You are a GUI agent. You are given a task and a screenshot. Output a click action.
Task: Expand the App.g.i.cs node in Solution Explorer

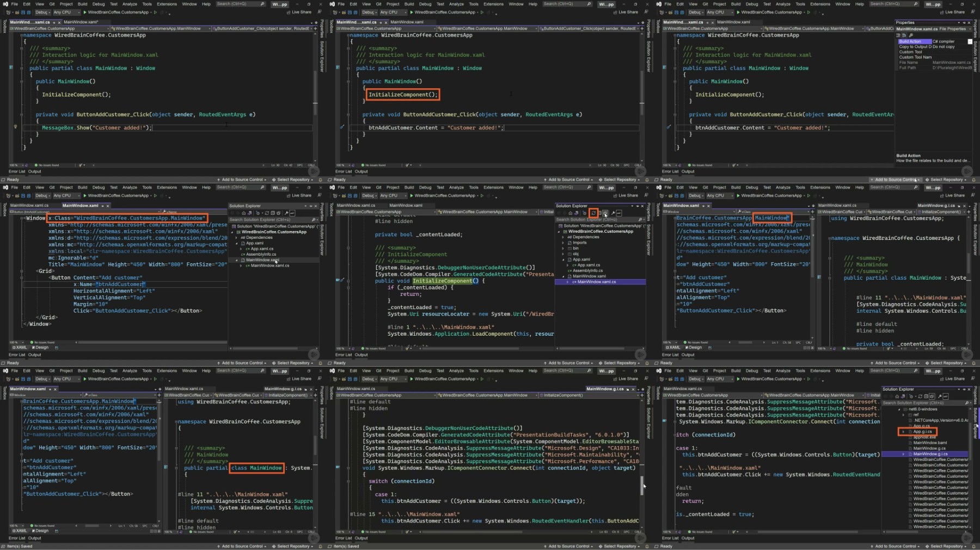[904, 431]
